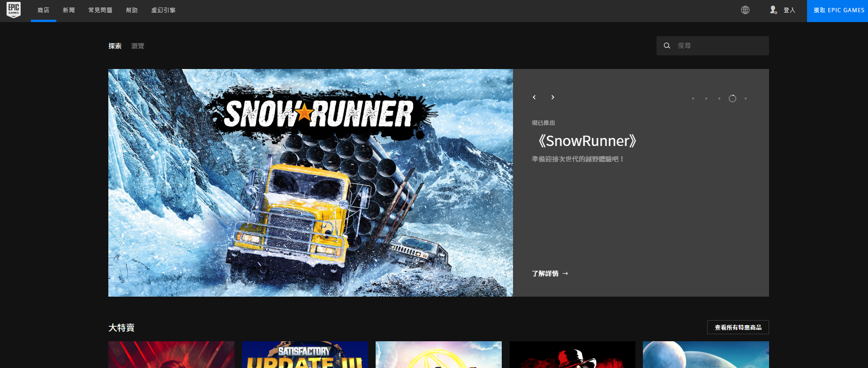Click 查看所有特惠商品 button
868x368 pixels.
pyautogui.click(x=738, y=327)
